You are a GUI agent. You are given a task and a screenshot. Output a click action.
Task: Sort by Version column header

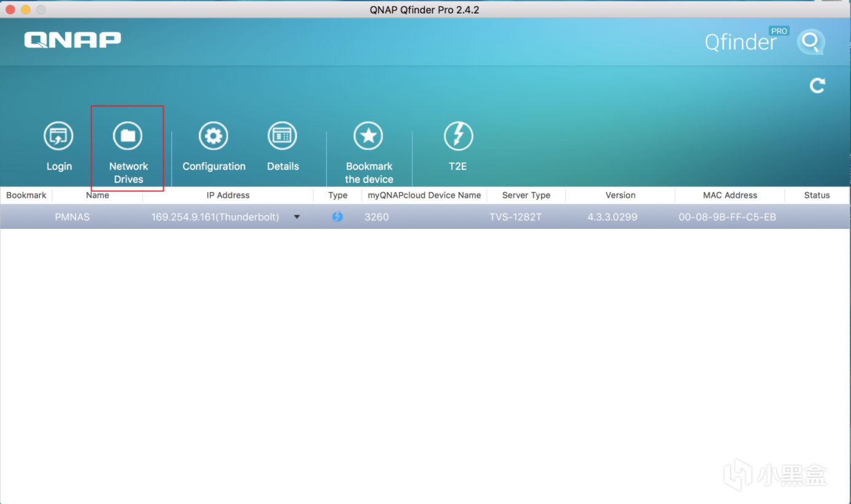click(x=620, y=195)
